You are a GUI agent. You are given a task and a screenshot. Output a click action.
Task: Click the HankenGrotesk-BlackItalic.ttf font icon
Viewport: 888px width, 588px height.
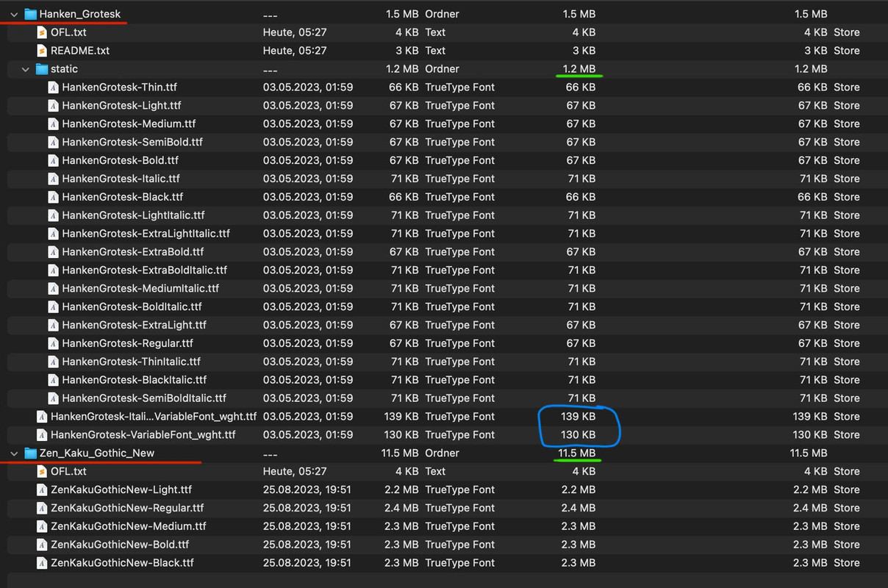[53, 380]
